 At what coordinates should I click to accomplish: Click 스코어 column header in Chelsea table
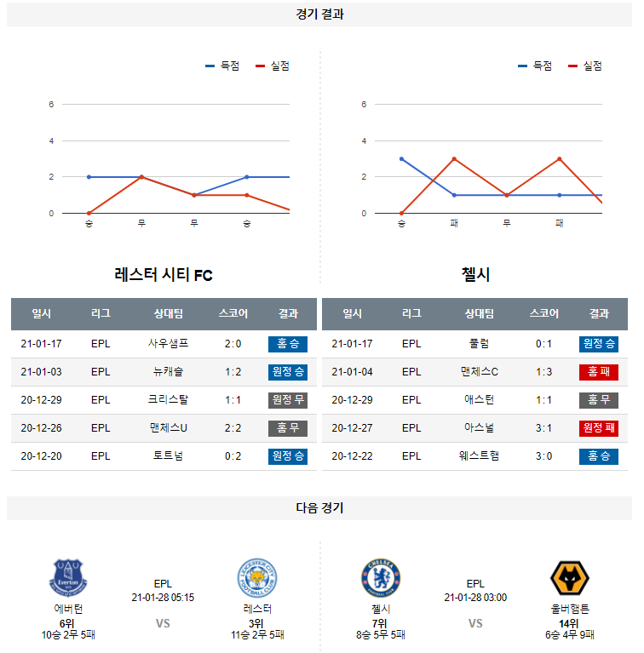point(543,313)
